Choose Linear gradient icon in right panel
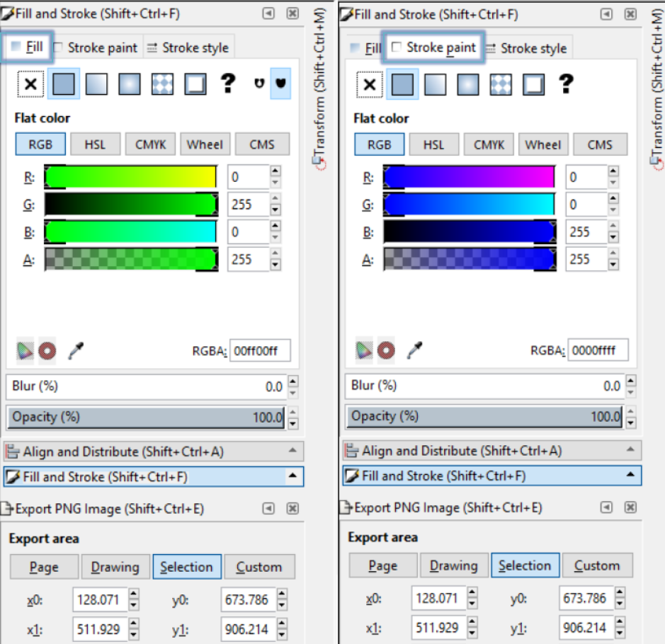 coord(435,85)
